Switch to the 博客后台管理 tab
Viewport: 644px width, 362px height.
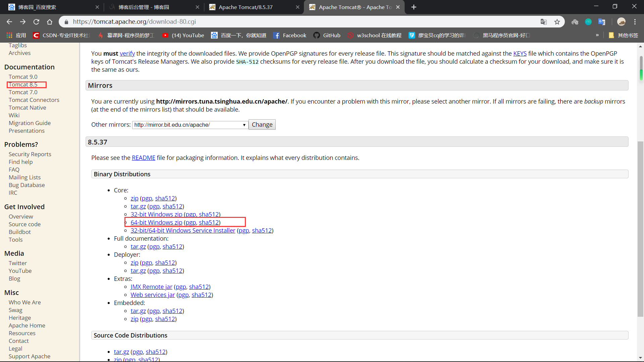[144, 7]
